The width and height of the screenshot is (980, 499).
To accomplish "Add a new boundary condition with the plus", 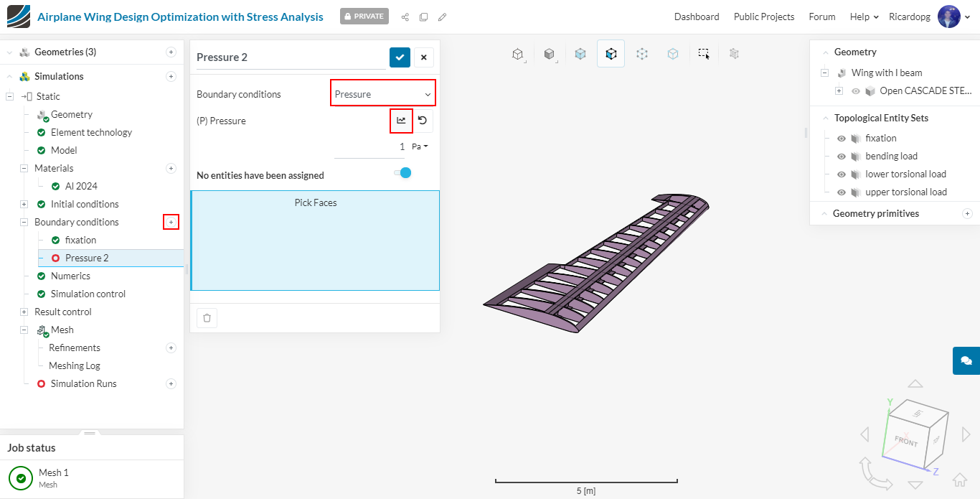I will click(171, 222).
